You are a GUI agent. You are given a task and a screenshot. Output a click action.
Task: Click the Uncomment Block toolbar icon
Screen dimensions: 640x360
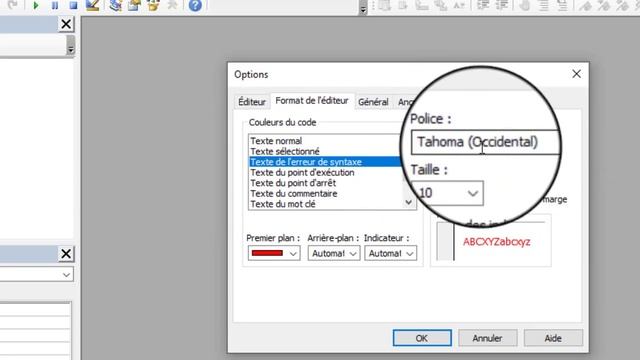pyautogui.click(x=562, y=5)
